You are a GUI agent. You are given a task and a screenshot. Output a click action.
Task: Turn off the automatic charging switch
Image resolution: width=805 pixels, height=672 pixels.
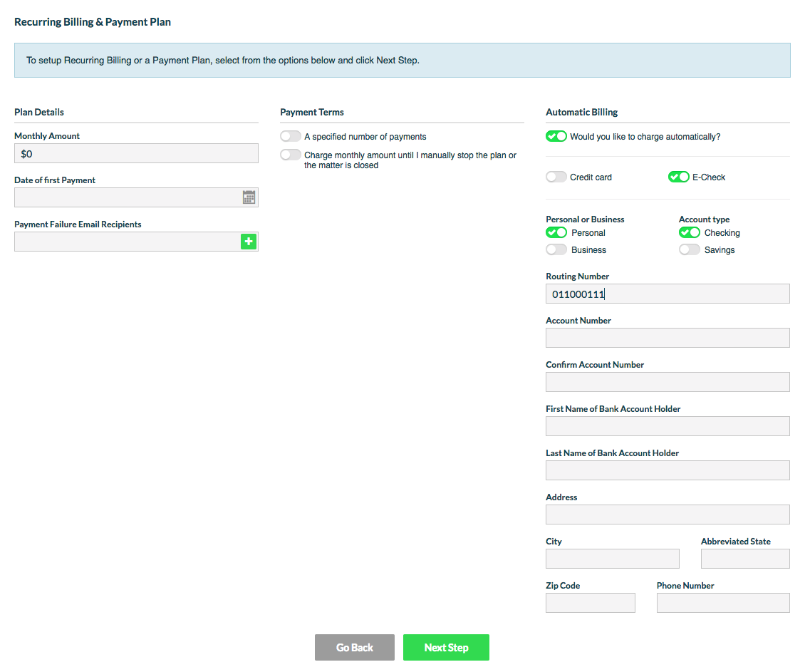click(556, 136)
